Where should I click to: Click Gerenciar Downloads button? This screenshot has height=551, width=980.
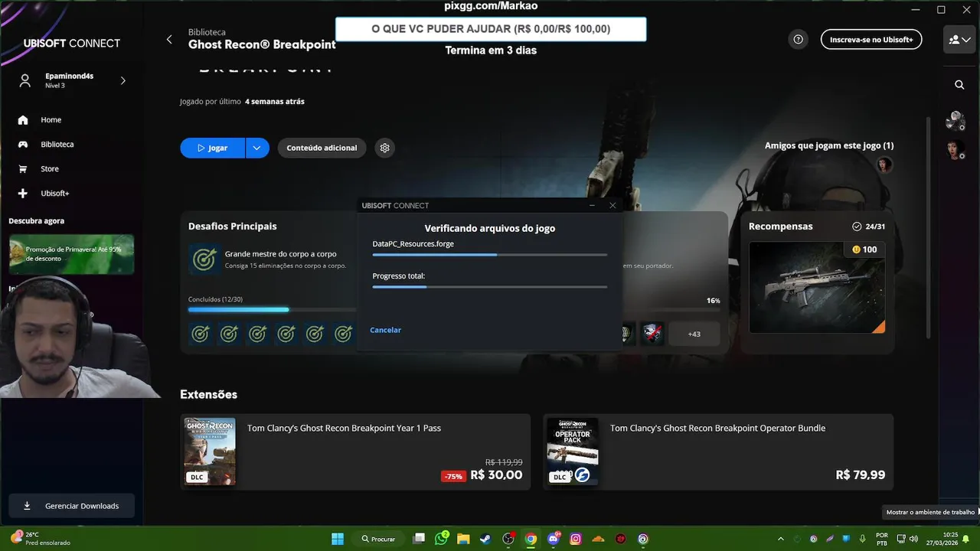pyautogui.click(x=71, y=506)
